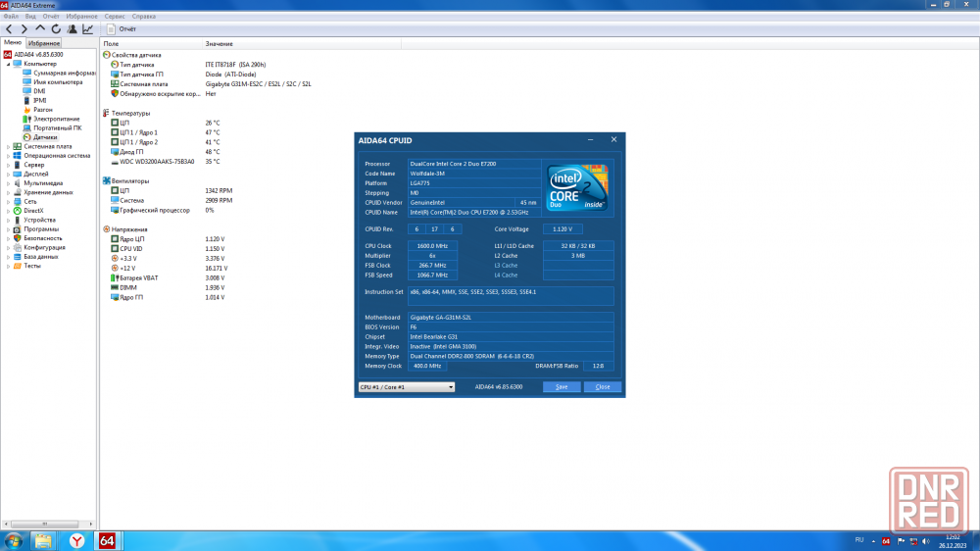Screen dimensions: 980x551
Task: Open the Отчёт menu in menu bar
Action: tap(51, 17)
